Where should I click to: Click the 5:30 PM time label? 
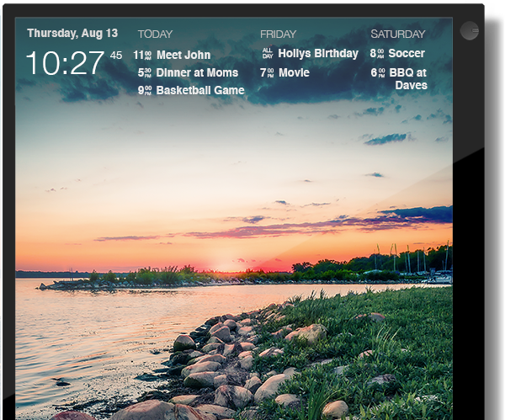(x=145, y=72)
